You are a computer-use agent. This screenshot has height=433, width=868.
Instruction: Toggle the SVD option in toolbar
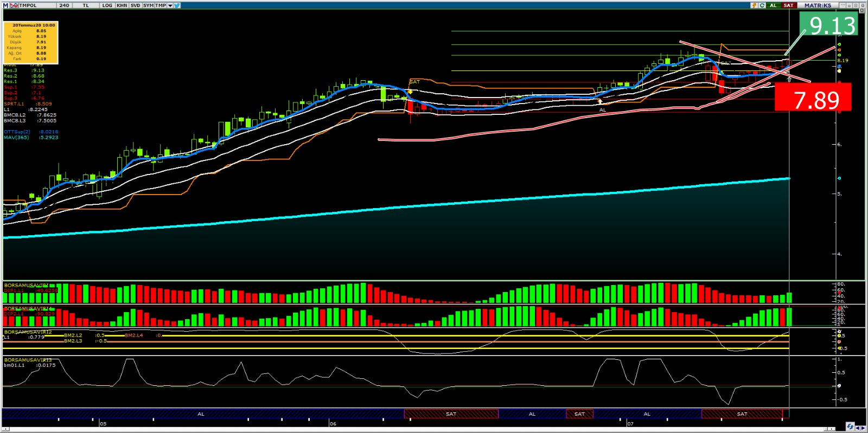[135, 5]
